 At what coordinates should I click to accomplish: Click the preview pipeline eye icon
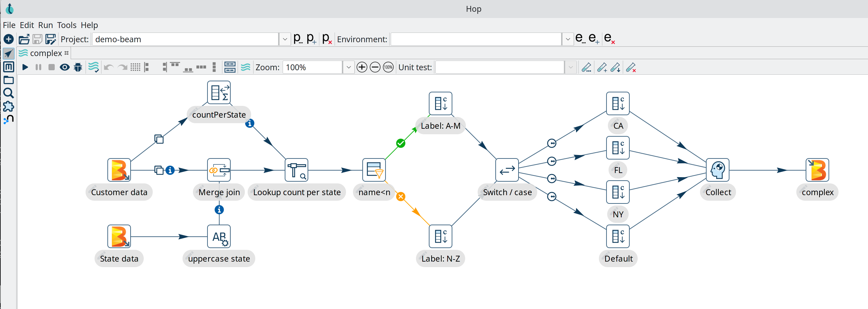click(x=64, y=67)
